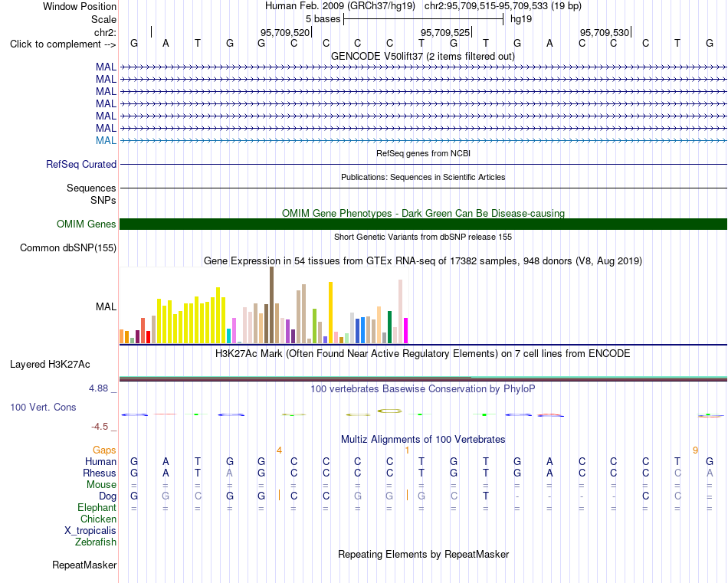Click the magenta bar in GTEx chart
The height and width of the screenshot is (583, 728).
point(406,330)
